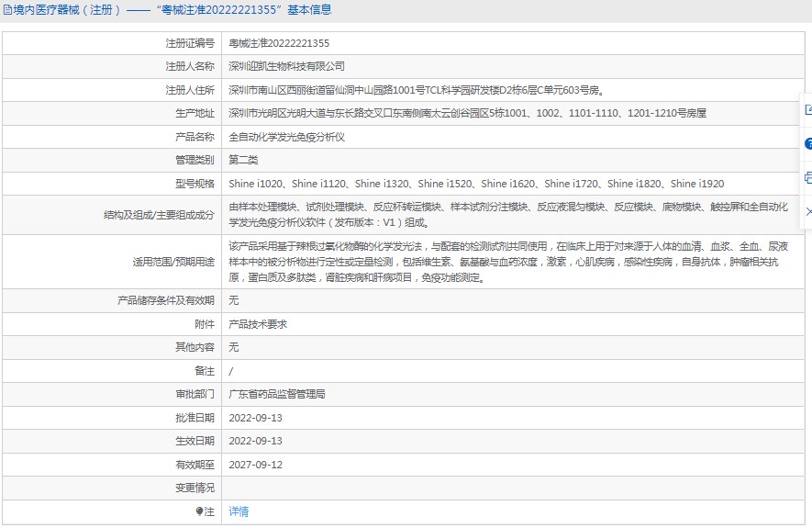Click the 附件 label

point(205,324)
